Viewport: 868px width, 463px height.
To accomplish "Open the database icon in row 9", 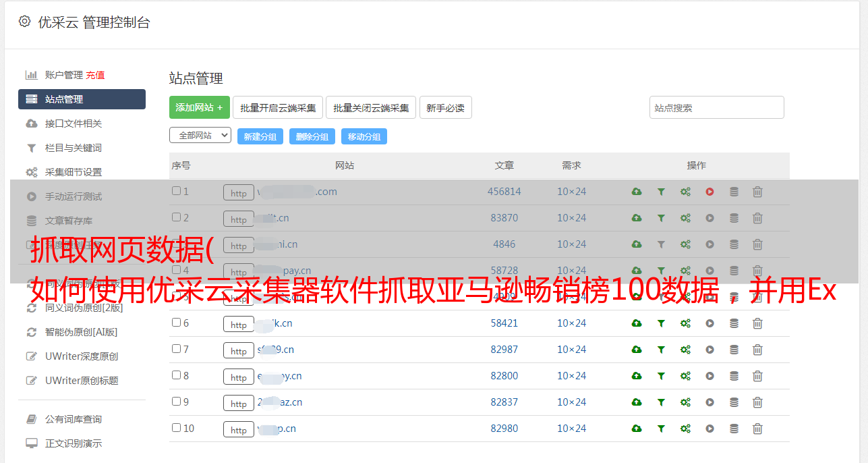I will pyautogui.click(x=734, y=402).
